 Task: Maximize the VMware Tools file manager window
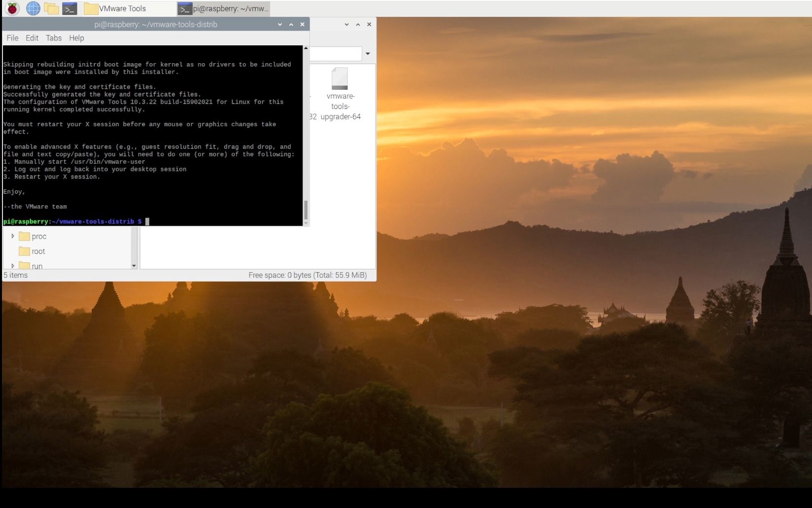click(358, 24)
